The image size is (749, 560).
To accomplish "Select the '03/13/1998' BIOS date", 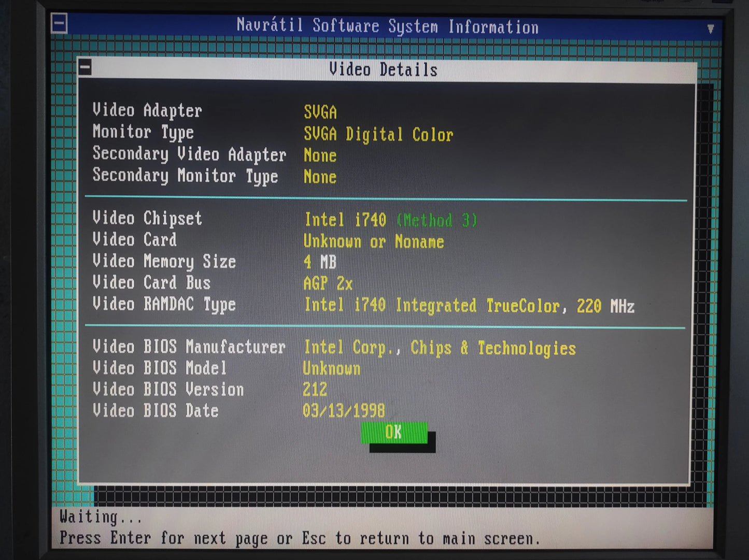I will pos(344,411).
